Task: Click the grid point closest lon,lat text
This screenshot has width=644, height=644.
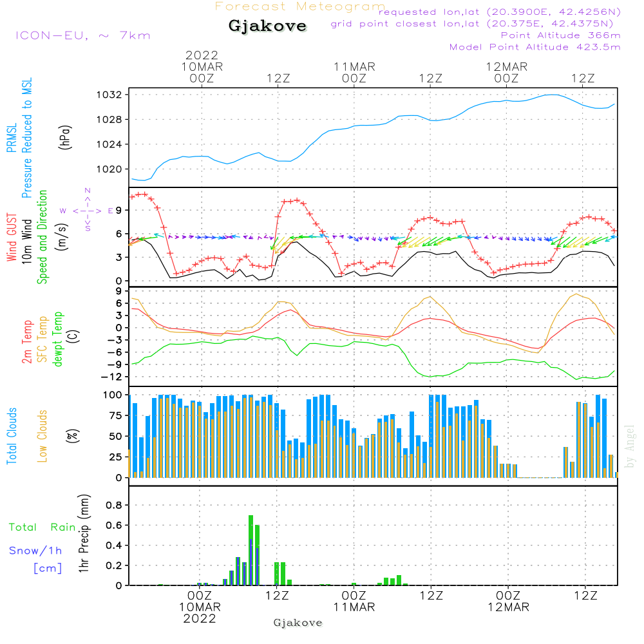Action: click(476, 24)
